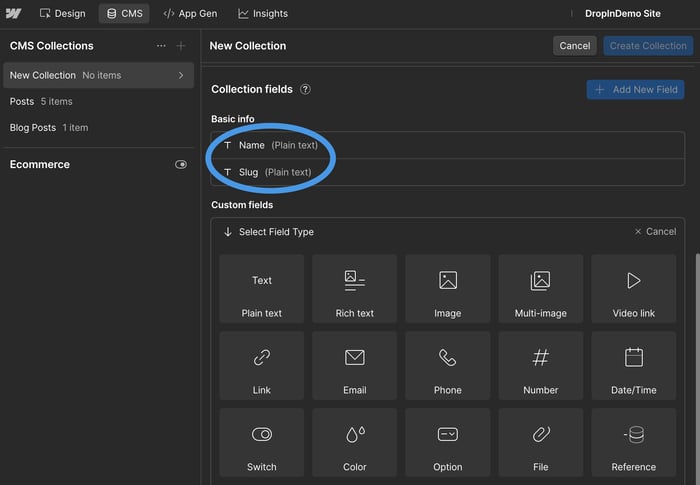Choose the Rich text field type

click(x=354, y=289)
